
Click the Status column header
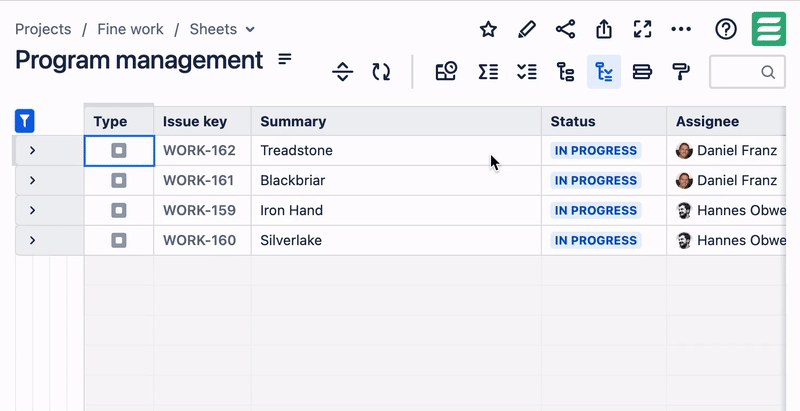click(x=604, y=121)
